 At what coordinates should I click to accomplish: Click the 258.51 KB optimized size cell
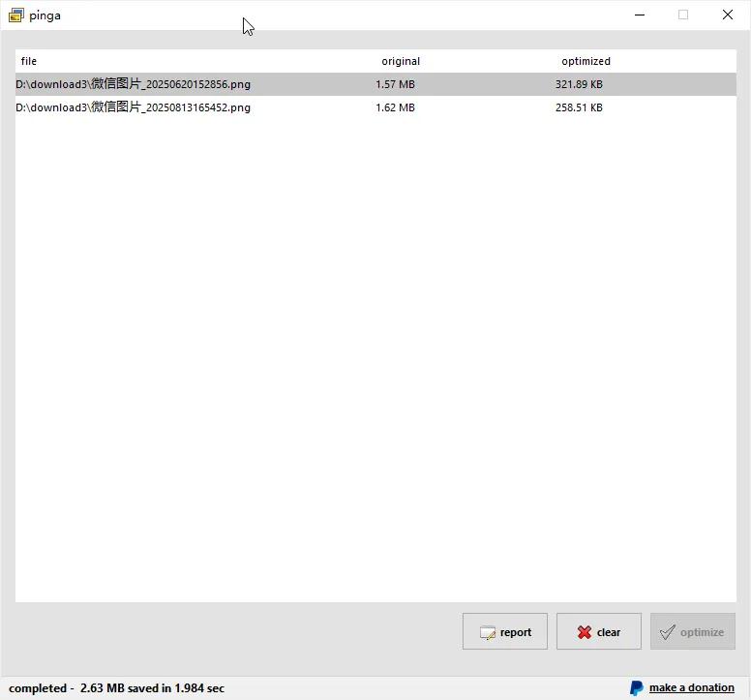579,107
